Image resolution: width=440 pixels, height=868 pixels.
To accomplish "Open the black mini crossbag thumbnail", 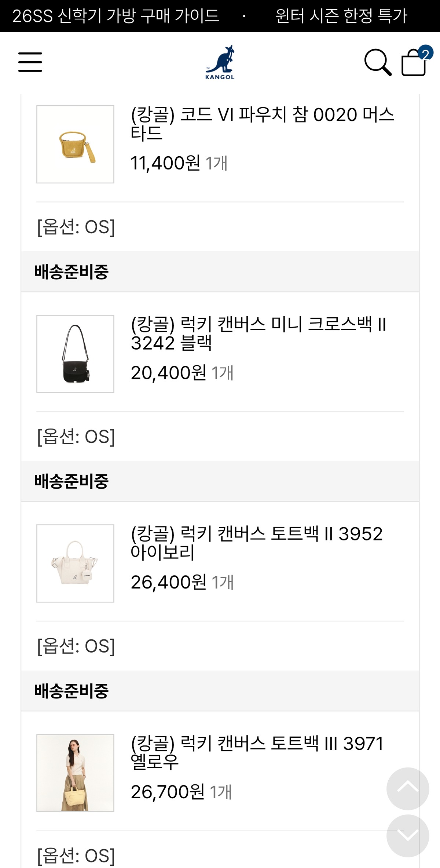I will click(75, 354).
